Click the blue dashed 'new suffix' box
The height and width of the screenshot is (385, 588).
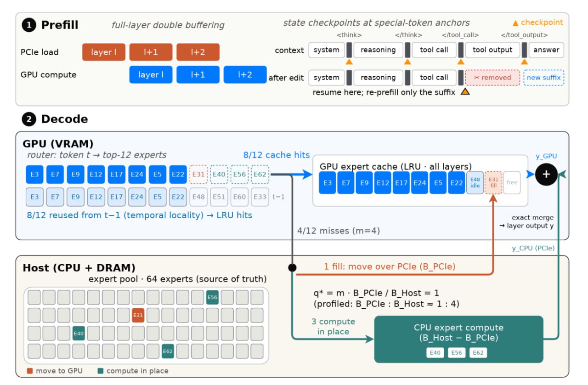tap(544, 78)
